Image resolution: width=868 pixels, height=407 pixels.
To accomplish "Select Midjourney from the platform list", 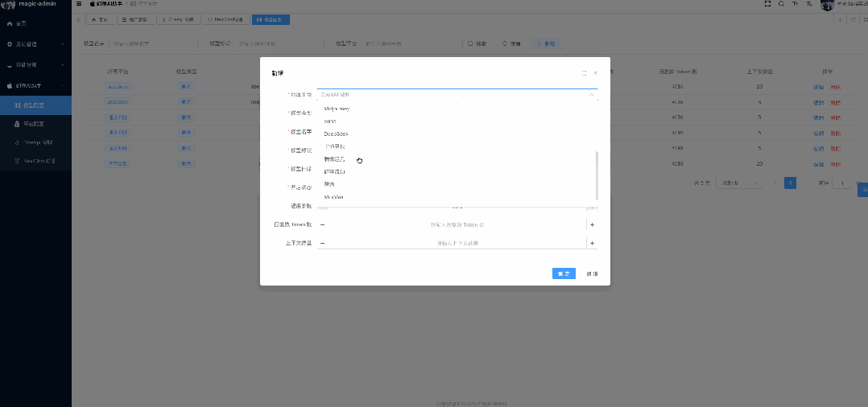I will click(337, 109).
